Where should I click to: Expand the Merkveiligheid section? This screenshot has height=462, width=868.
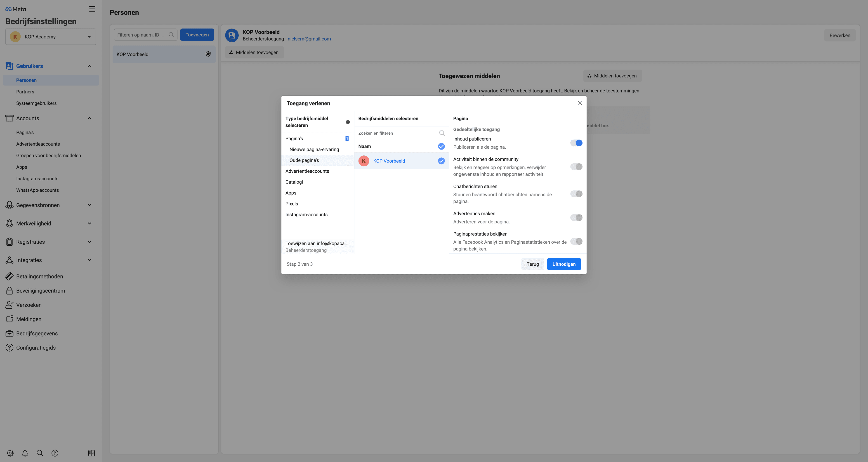click(x=89, y=224)
